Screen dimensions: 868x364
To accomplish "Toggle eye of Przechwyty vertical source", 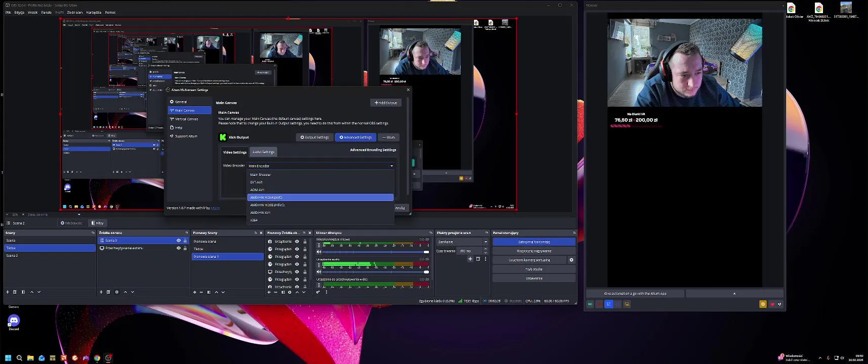I will (297, 271).
